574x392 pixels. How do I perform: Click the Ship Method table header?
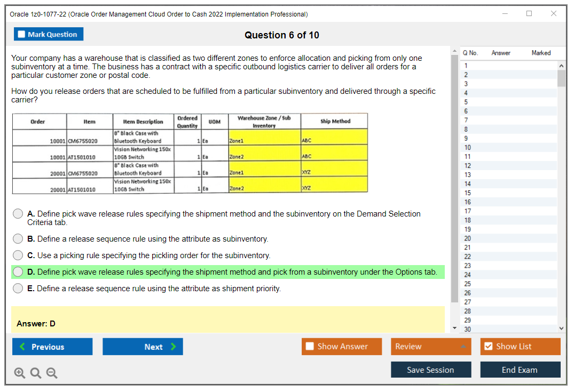coord(335,121)
